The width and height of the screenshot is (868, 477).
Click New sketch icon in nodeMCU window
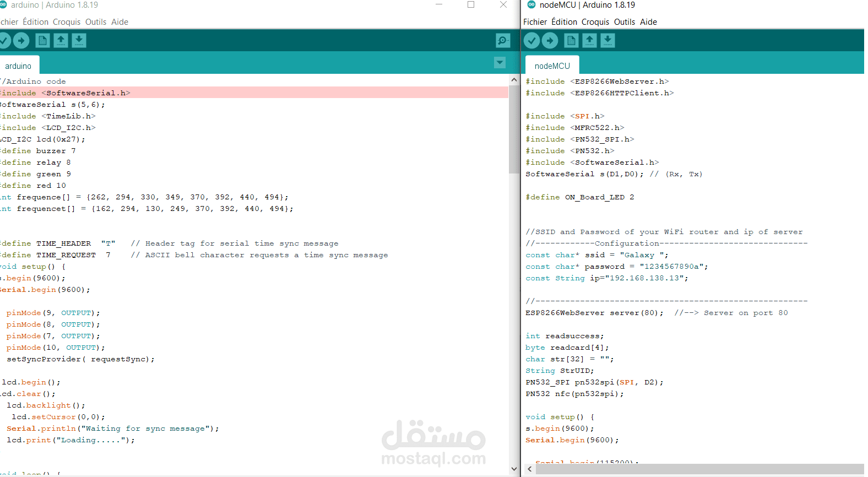[571, 40]
